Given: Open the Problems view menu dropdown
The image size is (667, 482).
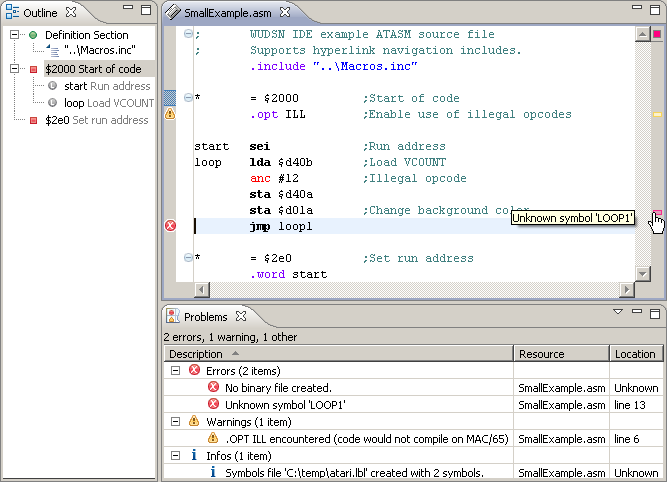Looking at the screenshot, I should (618, 313).
